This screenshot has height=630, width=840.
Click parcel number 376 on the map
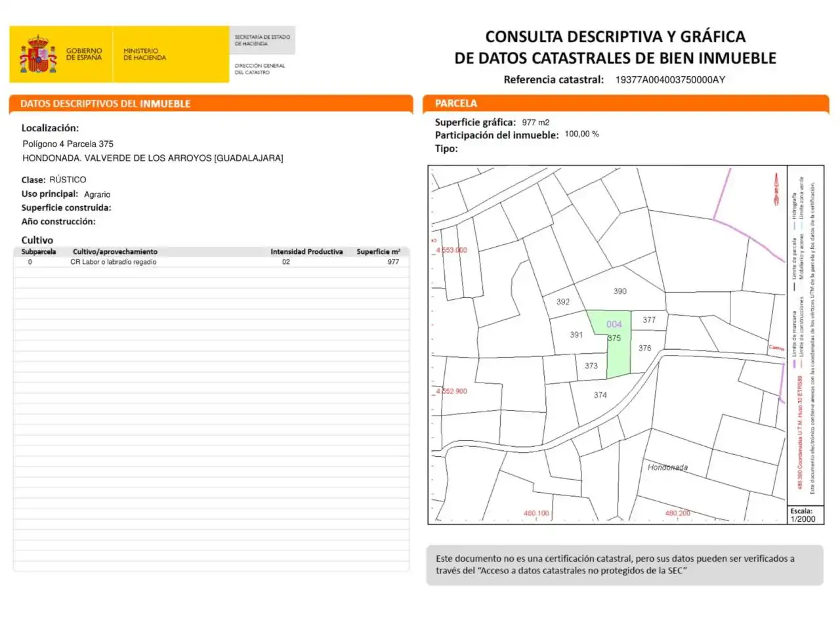point(645,348)
